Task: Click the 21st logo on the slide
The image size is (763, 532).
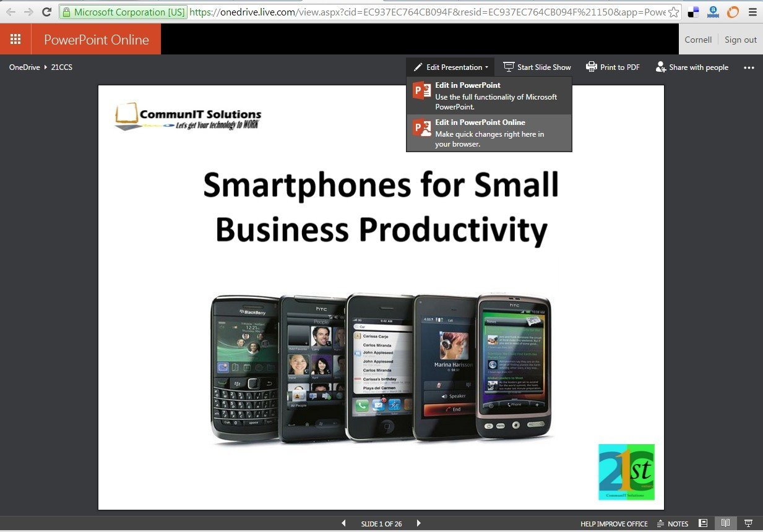Action: point(626,472)
